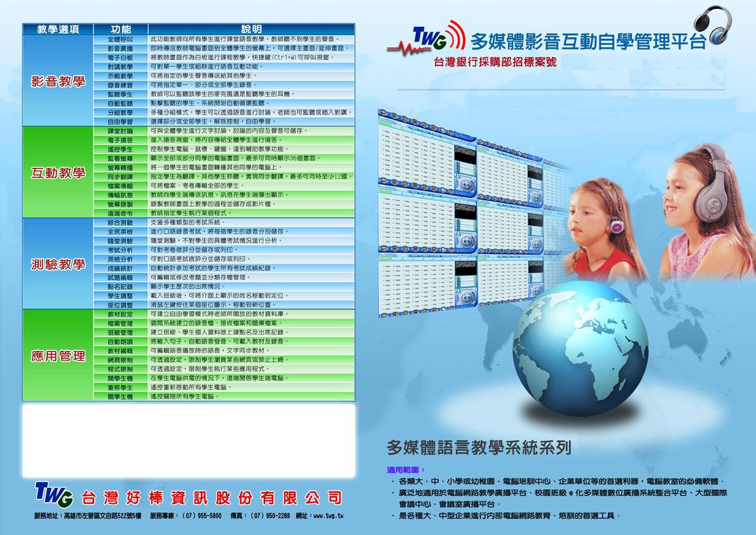Click the 示範教學 function cell
The image size is (756, 535).
tap(120, 76)
